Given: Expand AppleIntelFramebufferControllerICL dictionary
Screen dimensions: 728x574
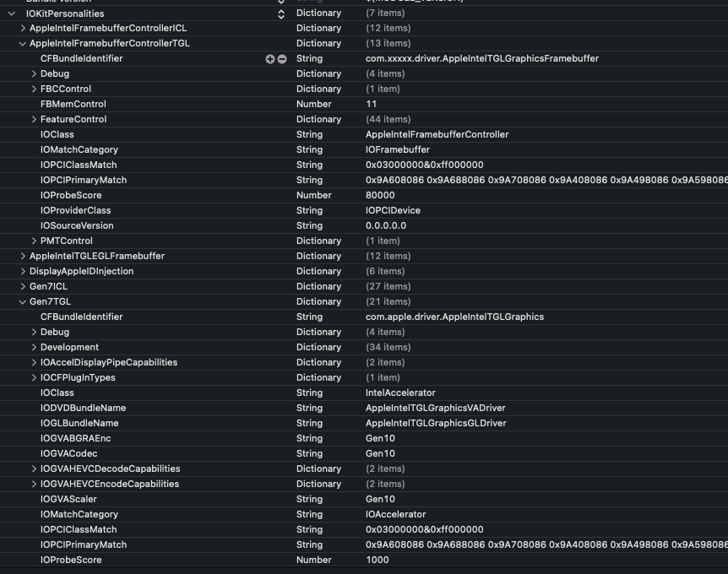Looking at the screenshot, I should tap(23, 29).
